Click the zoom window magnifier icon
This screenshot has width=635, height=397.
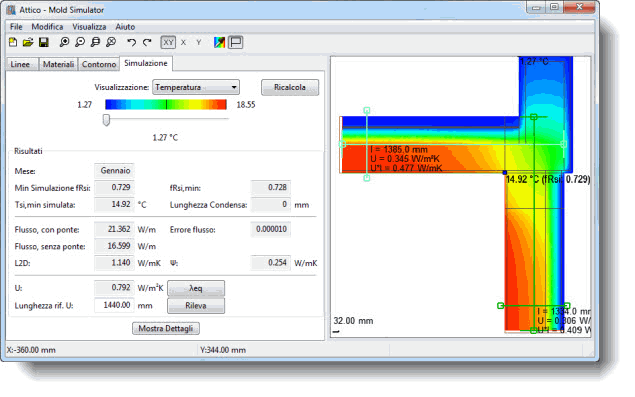[95, 42]
